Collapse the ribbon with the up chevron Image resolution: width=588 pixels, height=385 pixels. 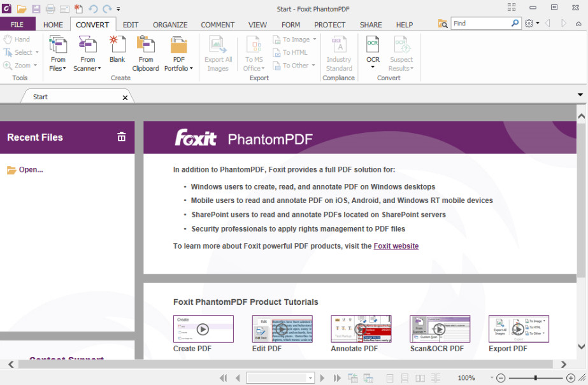tap(578, 24)
